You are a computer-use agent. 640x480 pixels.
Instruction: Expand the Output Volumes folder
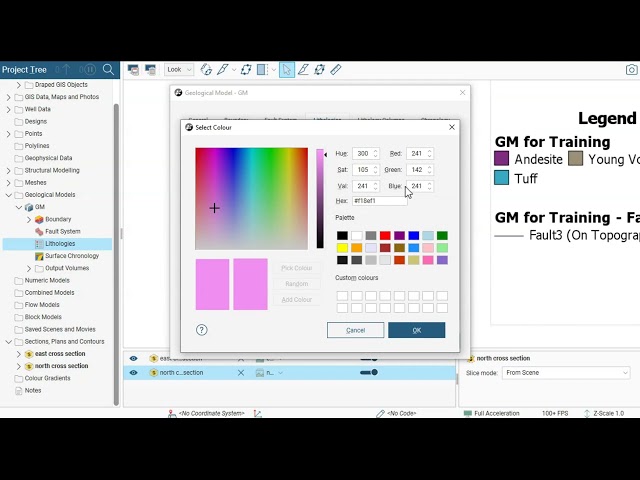coord(29,268)
